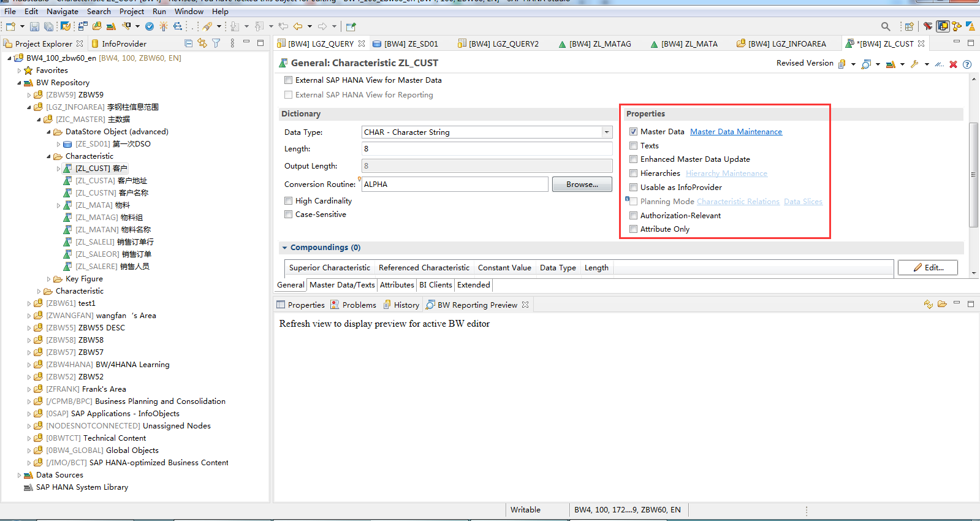Open the Window menu
Image resolution: width=980 pixels, height=521 pixels.
coord(189,11)
